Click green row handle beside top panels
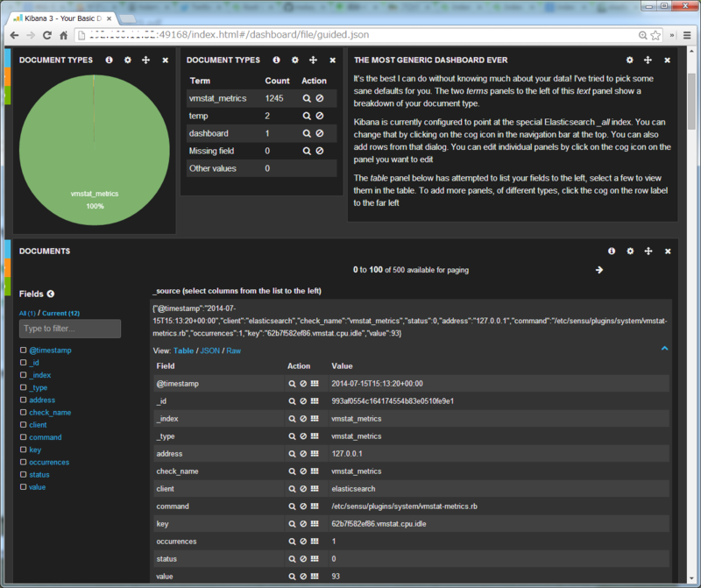Viewport: 701px width, 588px height. tap(8, 96)
